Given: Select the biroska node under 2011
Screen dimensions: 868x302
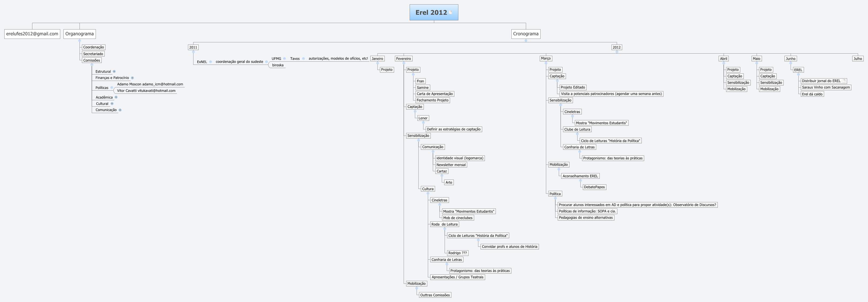Looking at the screenshot, I should [277, 65].
